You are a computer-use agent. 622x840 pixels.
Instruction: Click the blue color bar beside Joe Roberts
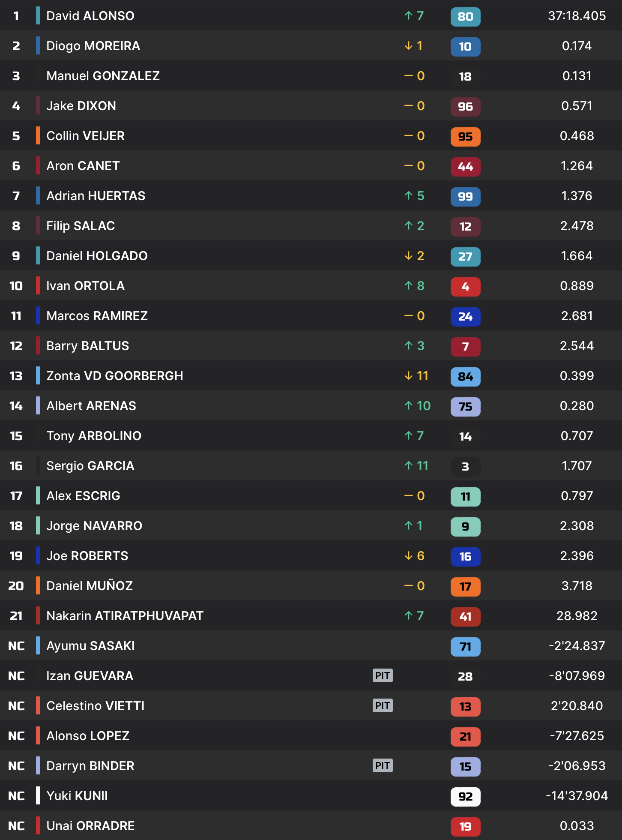tap(38, 555)
